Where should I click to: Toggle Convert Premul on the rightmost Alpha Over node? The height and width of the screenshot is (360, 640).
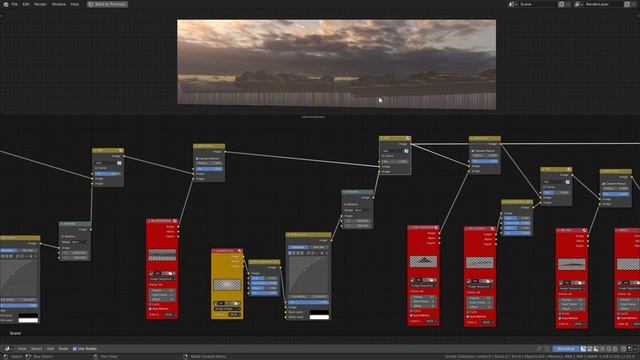[x=604, y=184]
